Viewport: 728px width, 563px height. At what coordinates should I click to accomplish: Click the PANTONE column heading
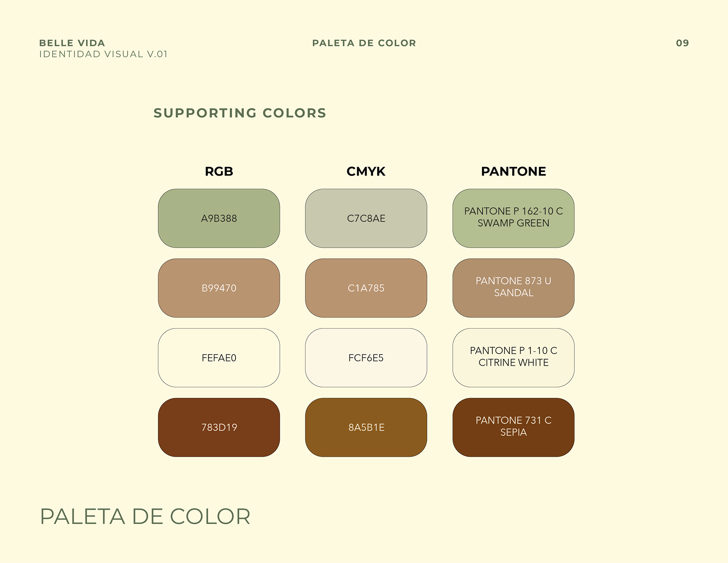pos(513,171)
